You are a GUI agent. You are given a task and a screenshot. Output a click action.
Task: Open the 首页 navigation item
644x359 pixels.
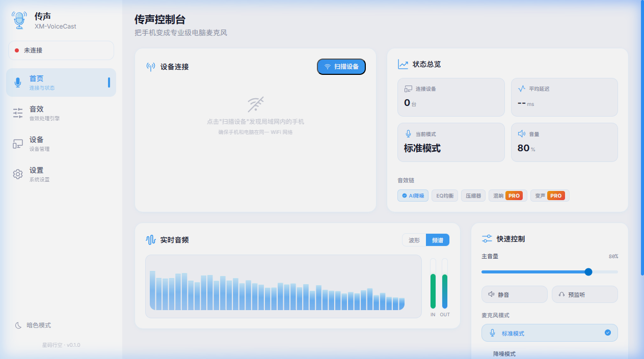tap(61, 82)
